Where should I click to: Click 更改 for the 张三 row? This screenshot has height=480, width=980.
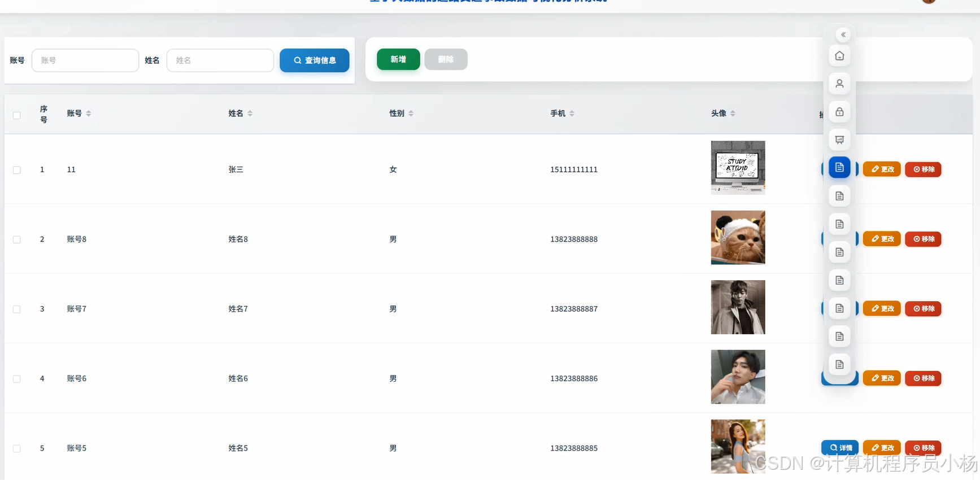coord(882,169)
